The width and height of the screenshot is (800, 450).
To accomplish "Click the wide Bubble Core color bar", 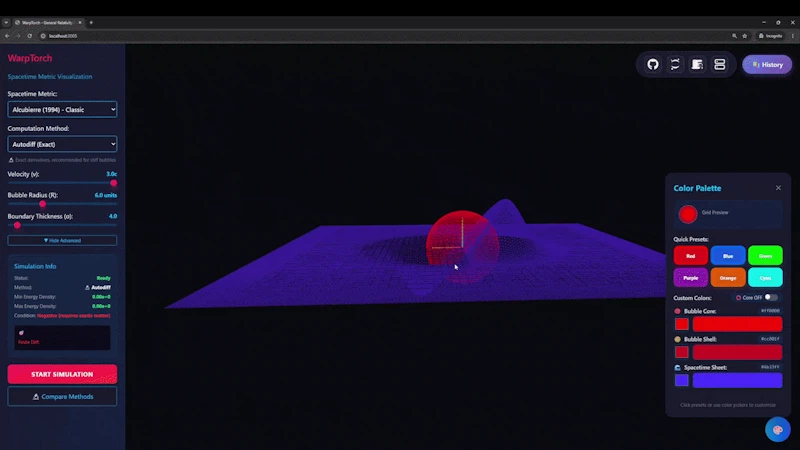I will (x=737, y=324).
